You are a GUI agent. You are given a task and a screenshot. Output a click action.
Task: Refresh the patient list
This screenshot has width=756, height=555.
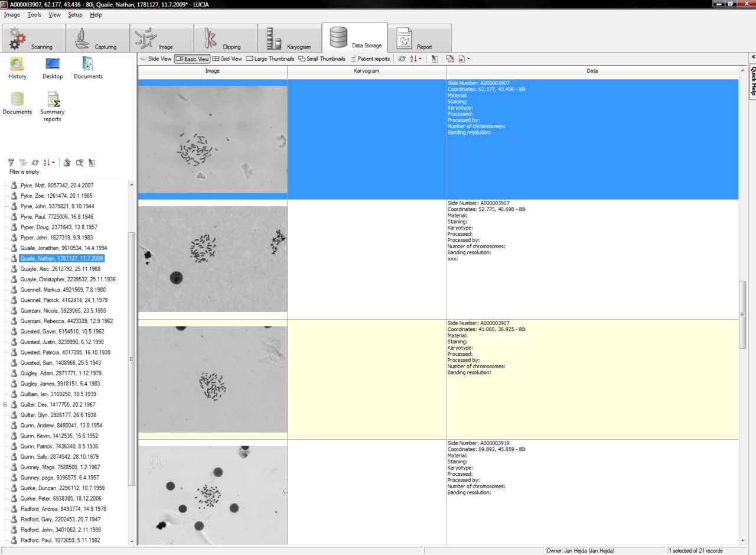(x=35, y=163)
